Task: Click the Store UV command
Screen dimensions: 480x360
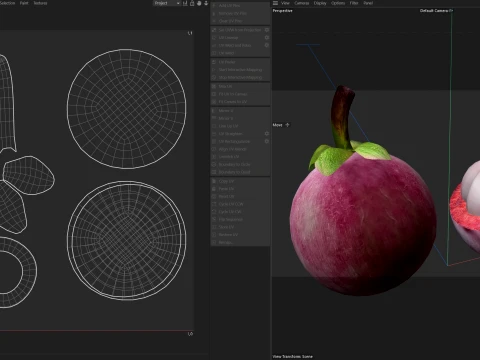Action: [226, 227]
